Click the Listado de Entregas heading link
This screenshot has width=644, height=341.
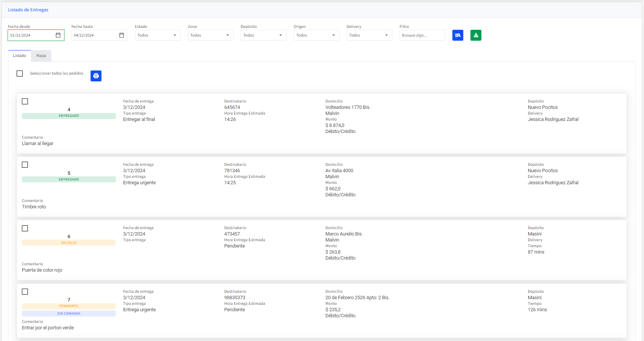pos(28,10)
